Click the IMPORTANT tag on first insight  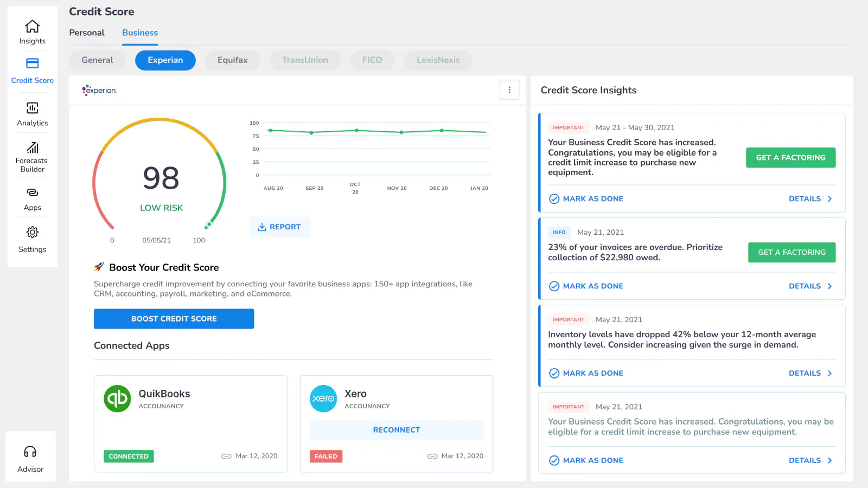[569, 128]
